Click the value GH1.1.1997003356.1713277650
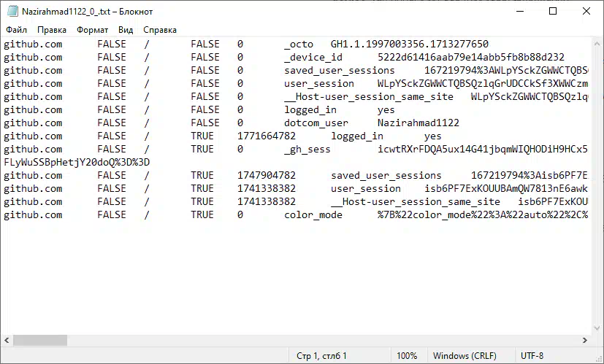The height and width of the screenshot is (364, 604). coord(410,44)
